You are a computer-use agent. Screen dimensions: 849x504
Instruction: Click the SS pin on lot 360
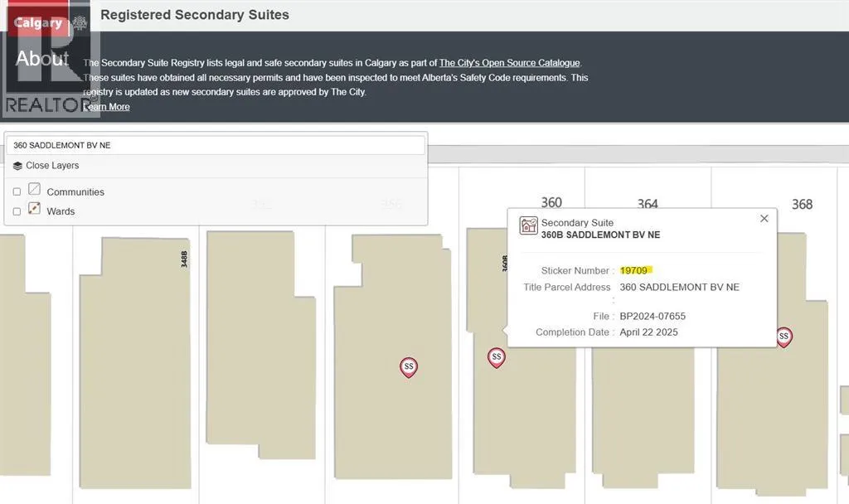(x=496, y=357)
